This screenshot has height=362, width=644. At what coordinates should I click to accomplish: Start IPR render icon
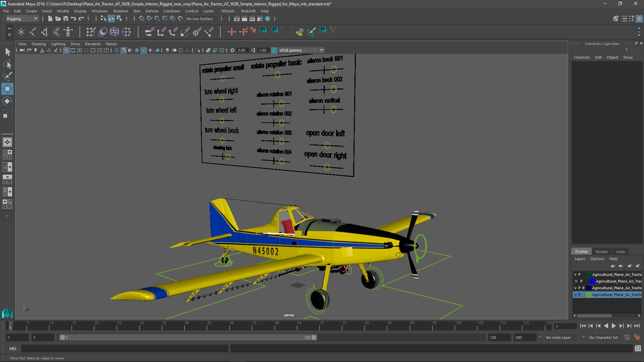252,19
